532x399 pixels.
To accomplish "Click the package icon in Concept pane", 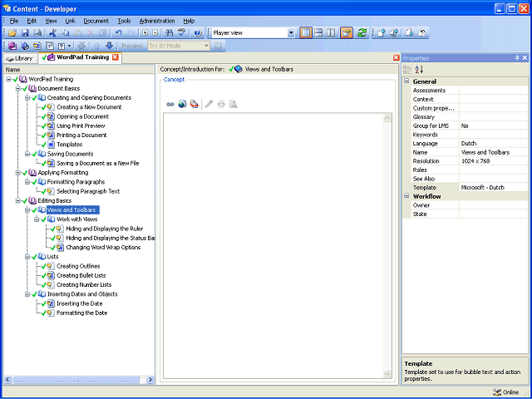I will (194, 104).
